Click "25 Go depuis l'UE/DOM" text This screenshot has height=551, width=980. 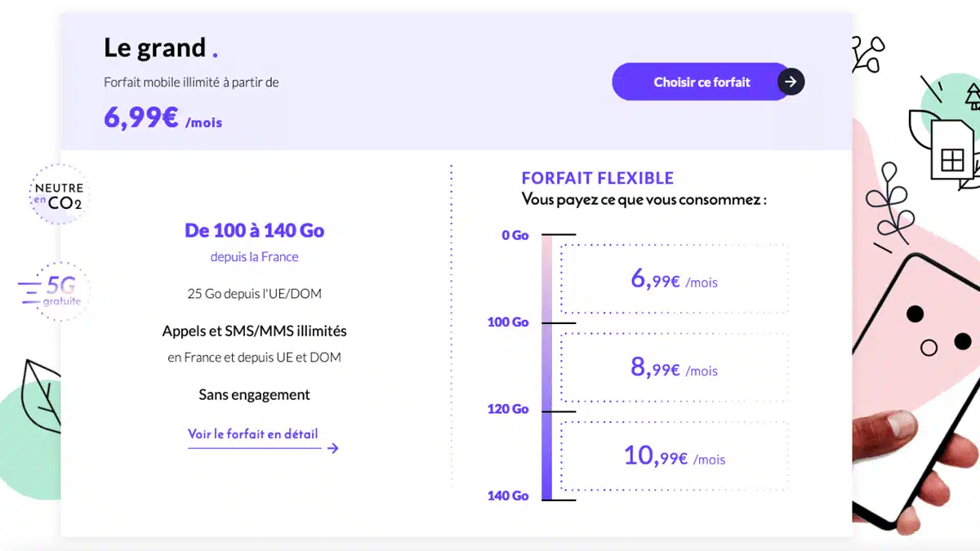point(255,293)
